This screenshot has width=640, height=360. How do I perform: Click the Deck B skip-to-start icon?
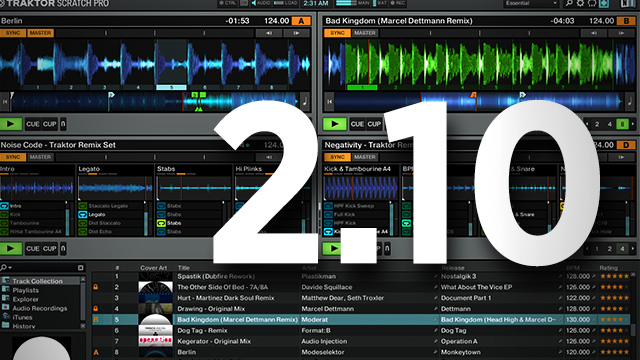pos(329,102)
